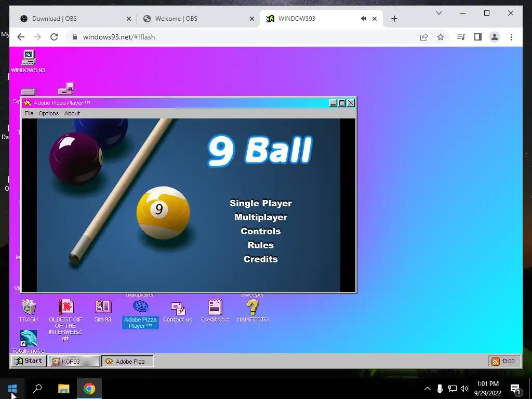The height and width of the screenshot is (399, 532).
Task: Expand Chrome tab search dropdown arrow
Action: click(x=438, y=13)
